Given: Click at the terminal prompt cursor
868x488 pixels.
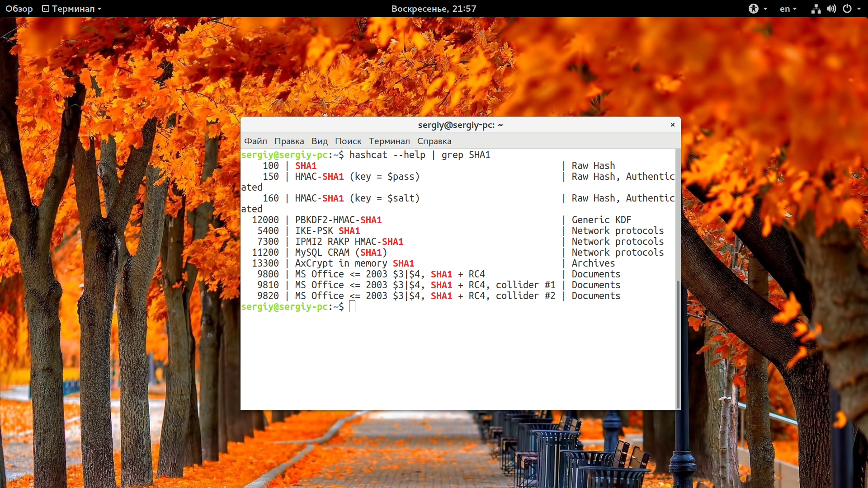Looking at the screenshot, I should (352, 307).
